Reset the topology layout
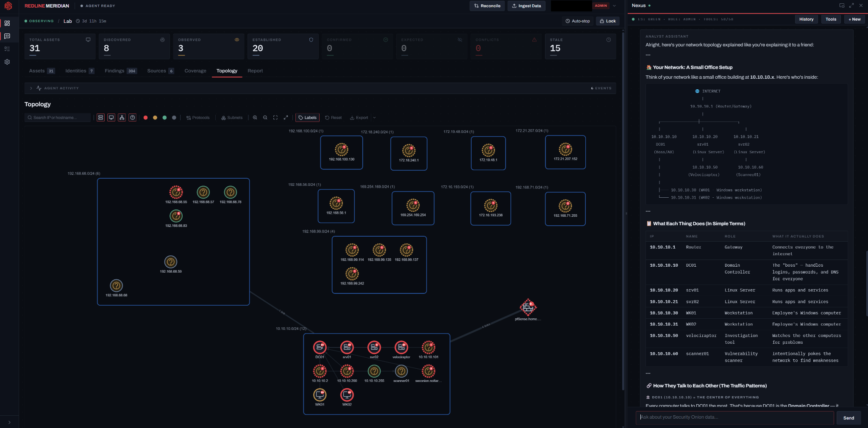This screenshot has width=868, height=428. [334, 118]
